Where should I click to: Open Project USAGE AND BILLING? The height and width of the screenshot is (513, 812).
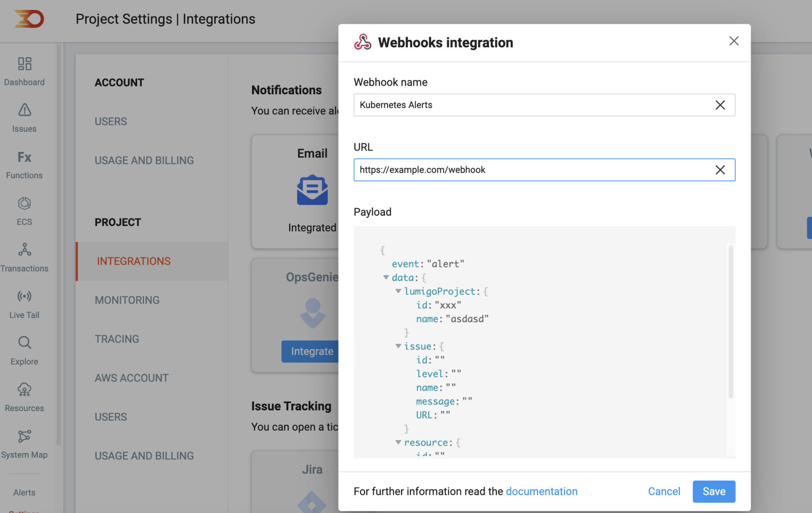(x=144, y=456)
